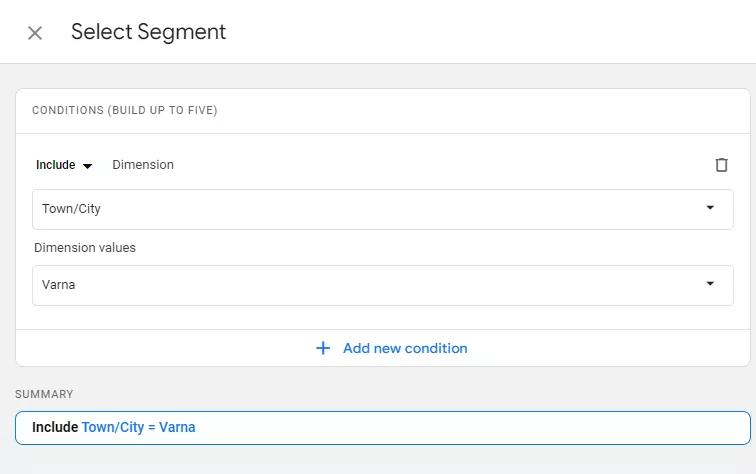Select the summary box empty area
Screen dimensions: 756x474
coord(472,428)
